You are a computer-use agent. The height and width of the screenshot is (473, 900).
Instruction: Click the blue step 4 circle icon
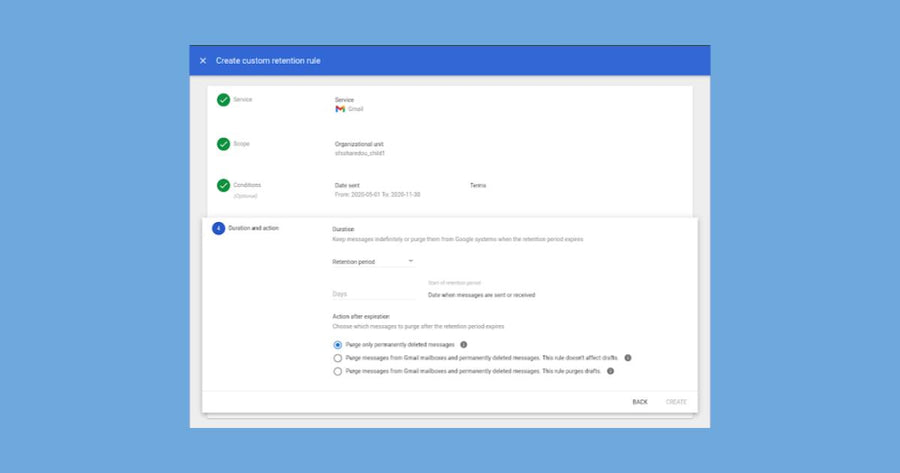(x=218, y=228)
